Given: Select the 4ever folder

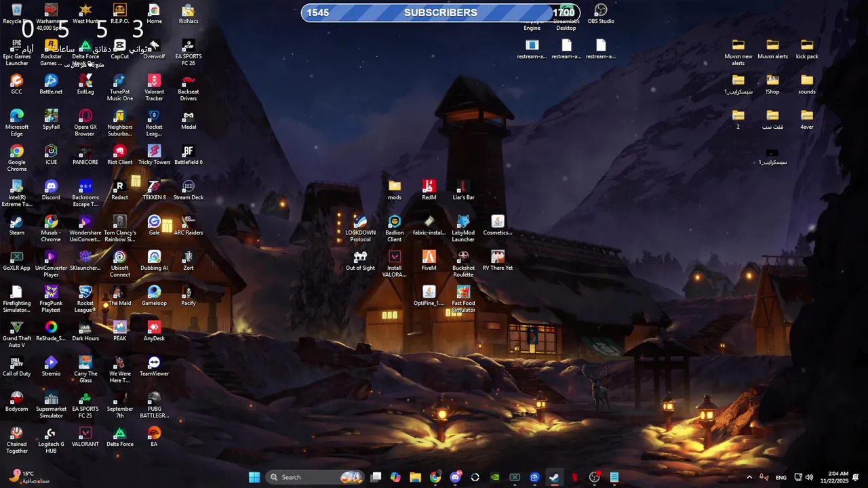Looking at the screenshot, I should click(807, 119).
